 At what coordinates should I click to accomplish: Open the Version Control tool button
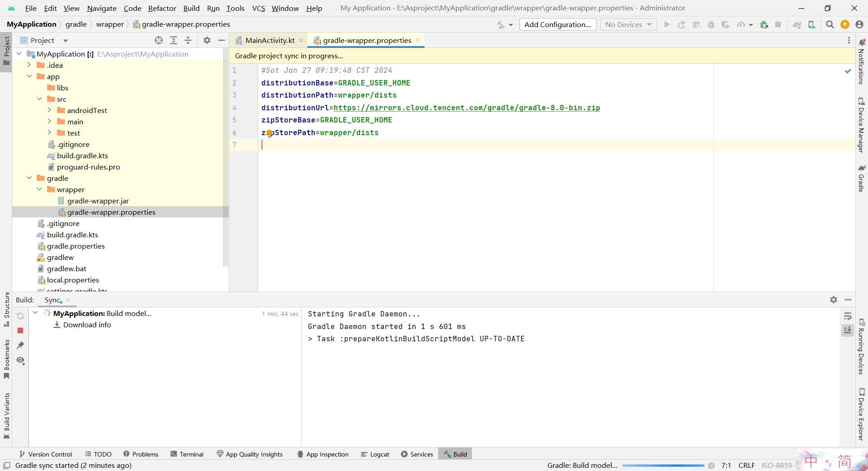coord(46,454)
